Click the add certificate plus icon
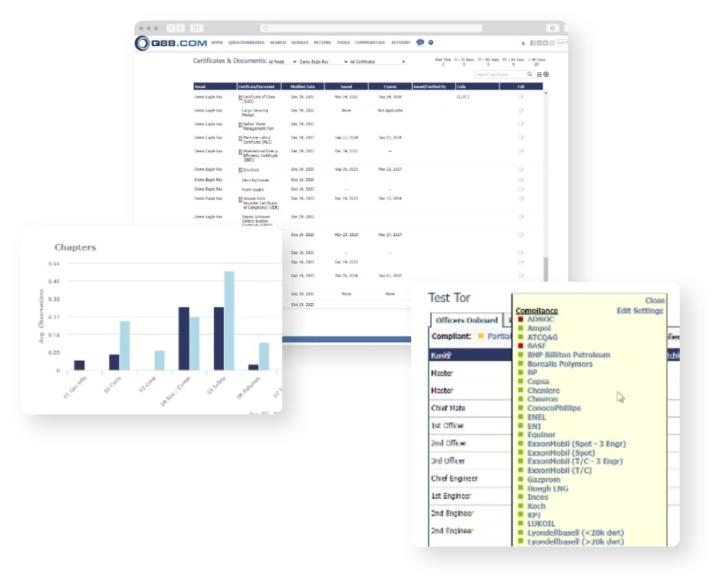 tap(546, 74)
